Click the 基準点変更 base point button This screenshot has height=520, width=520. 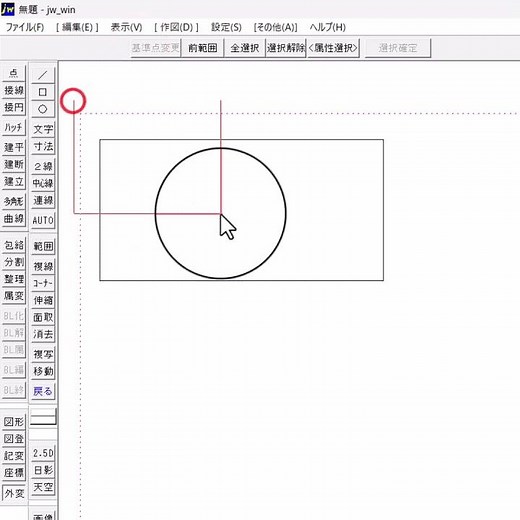156,48
